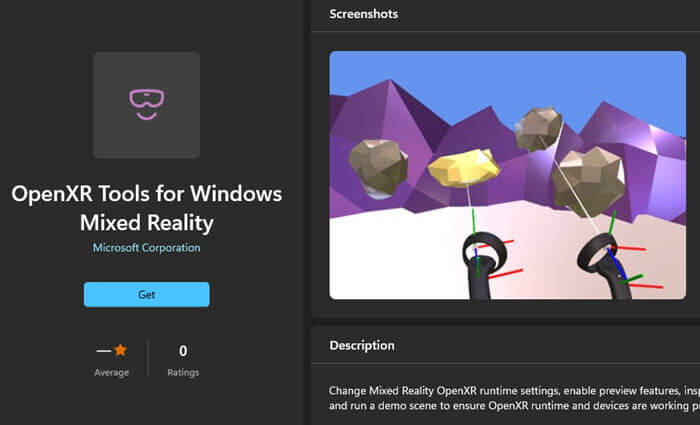Image resolution: width=700 pixels, height=425 pixels.
Task: Click the orange rating star icon
Action: (x=121, y=350)
